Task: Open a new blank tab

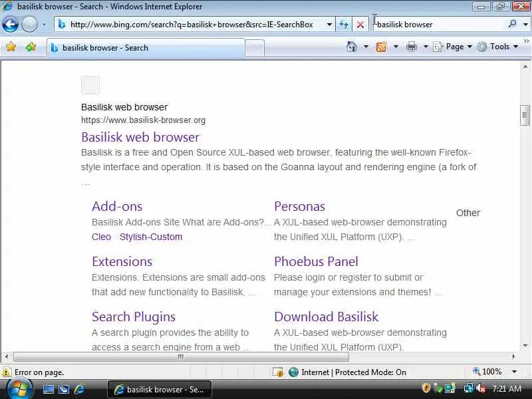Action: [x=255, y=48]
